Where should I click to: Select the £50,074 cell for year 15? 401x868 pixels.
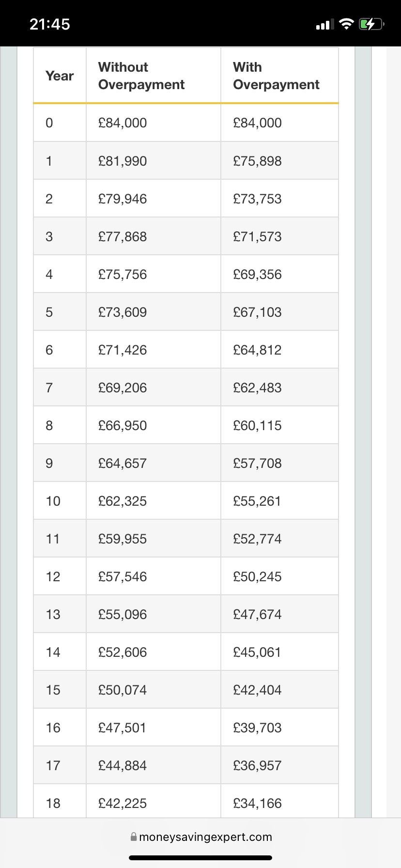123,690
